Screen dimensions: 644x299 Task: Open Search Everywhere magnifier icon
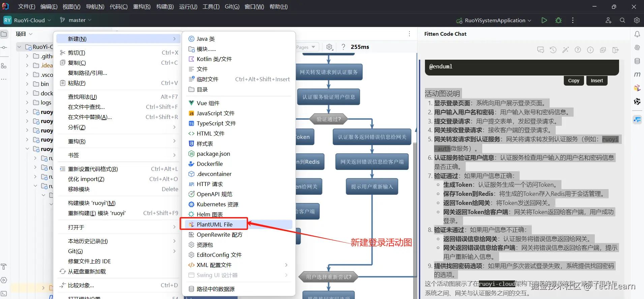pyautogui.click(x=622, y=20)
